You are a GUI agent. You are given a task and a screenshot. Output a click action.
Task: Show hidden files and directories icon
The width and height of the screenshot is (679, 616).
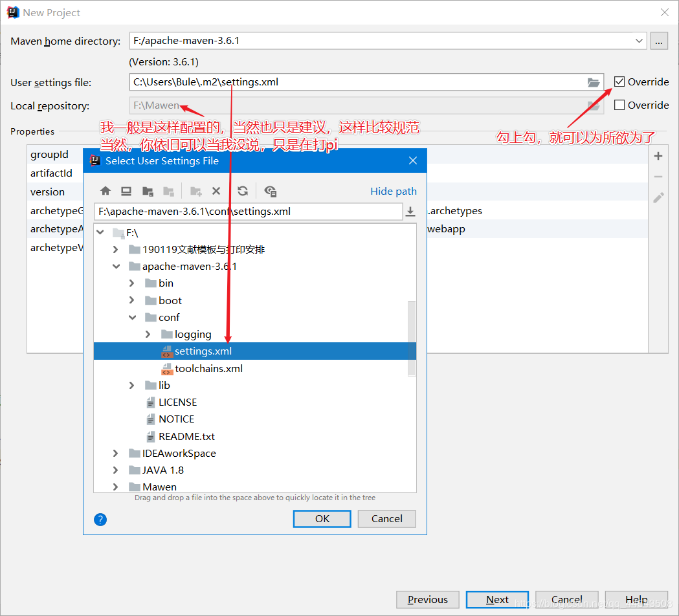tap(270, 191)
